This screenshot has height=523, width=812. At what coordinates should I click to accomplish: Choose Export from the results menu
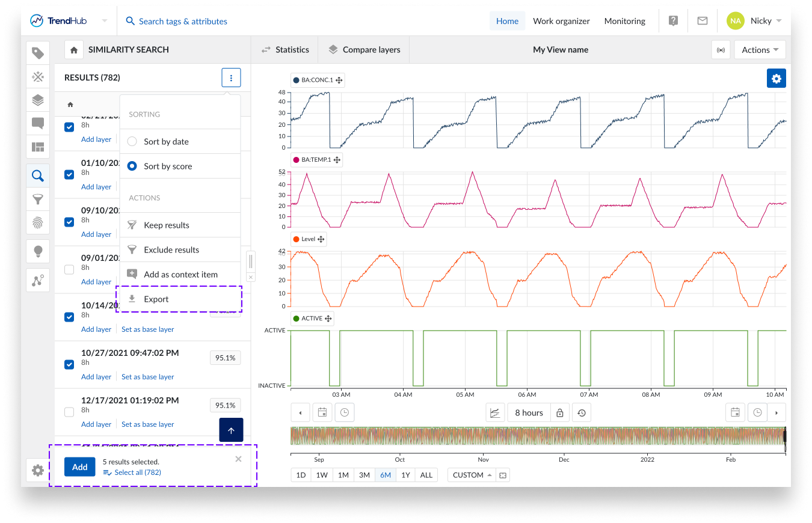[x=156, y=299]
